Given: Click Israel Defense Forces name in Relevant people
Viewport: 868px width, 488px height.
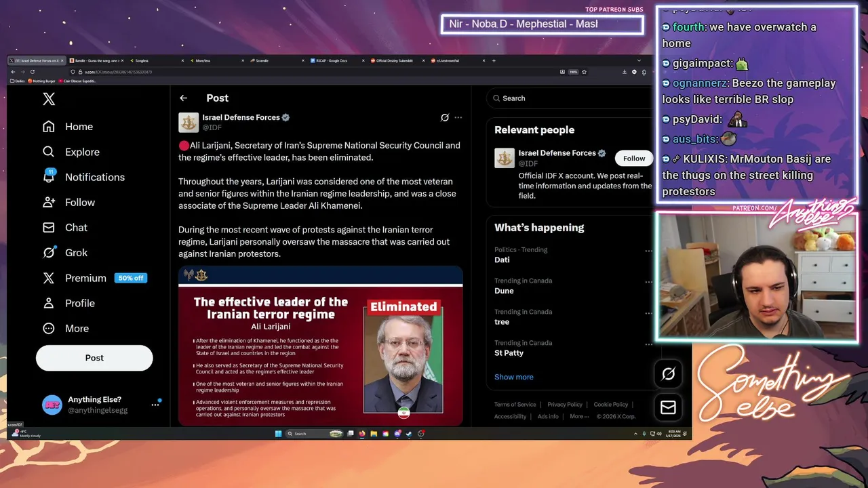Looking at the screenshot, I should tap(557, 153).
